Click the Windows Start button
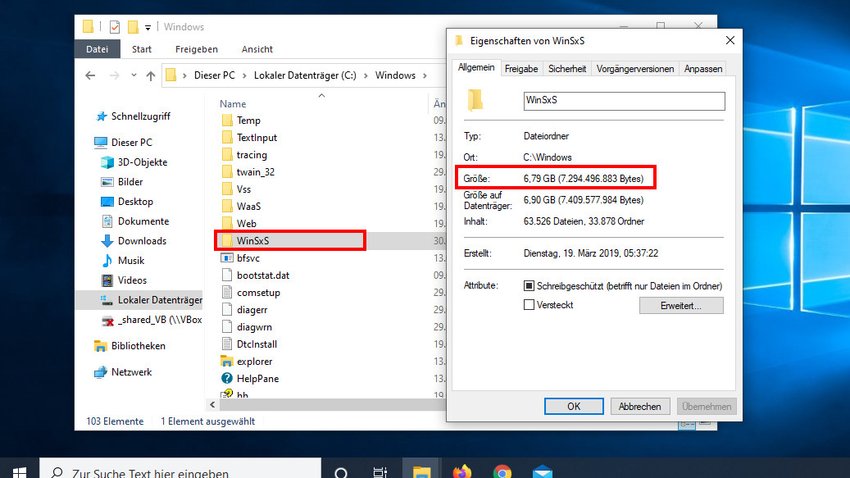Viewport: 850px width, 478px height. pyautogui.click(x=20, y=473)
